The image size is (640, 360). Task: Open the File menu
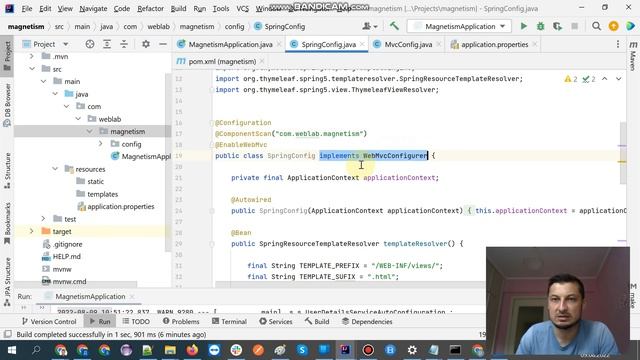[x=27, y=8]
